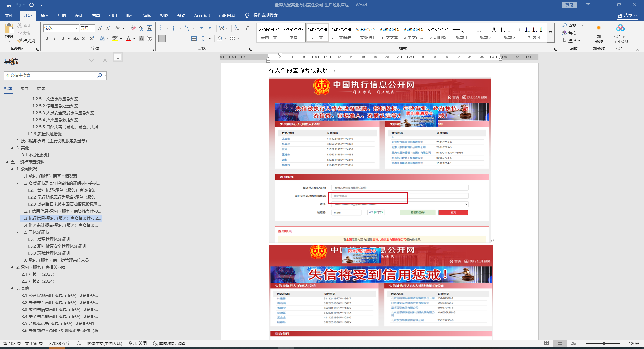This screenshot has width=644, height=349.
Task: Toggle italic formatting
Action: coord(55,38)
